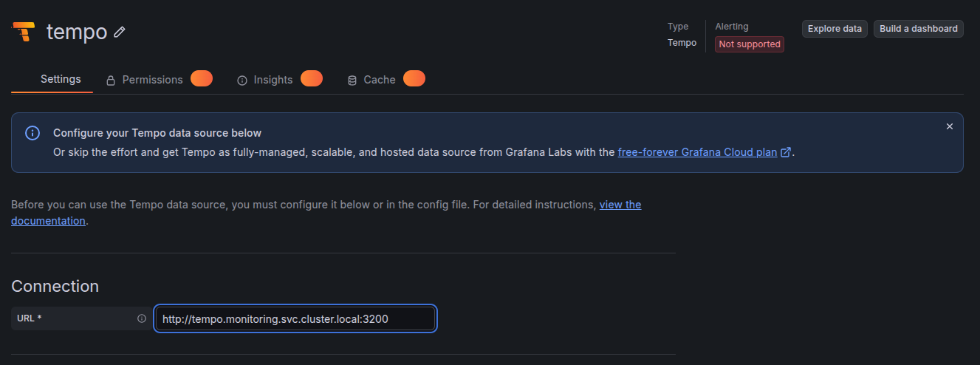Image resolution: width=980 pixels, height=365 pixels.
Task: Click the tempo data source name heading
Action: (x=77, y=32)
